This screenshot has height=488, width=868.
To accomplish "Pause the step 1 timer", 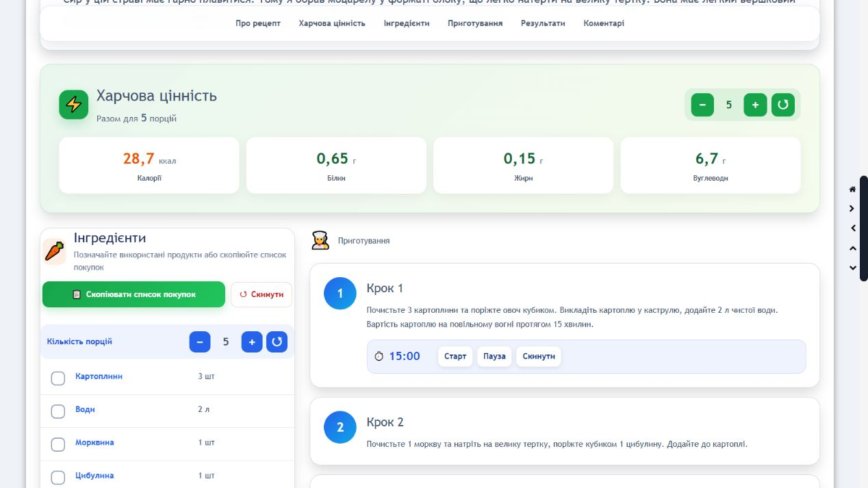I will click(494, 357).
